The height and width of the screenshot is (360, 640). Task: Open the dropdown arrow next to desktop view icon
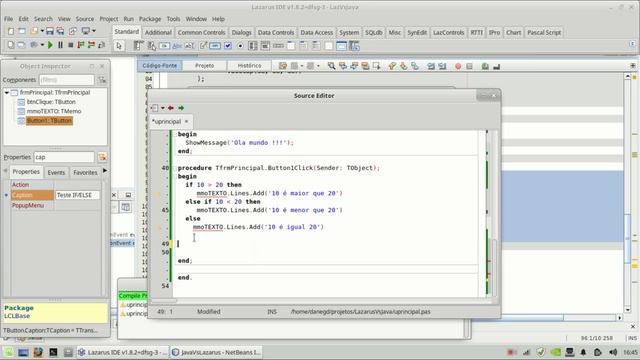94,31
